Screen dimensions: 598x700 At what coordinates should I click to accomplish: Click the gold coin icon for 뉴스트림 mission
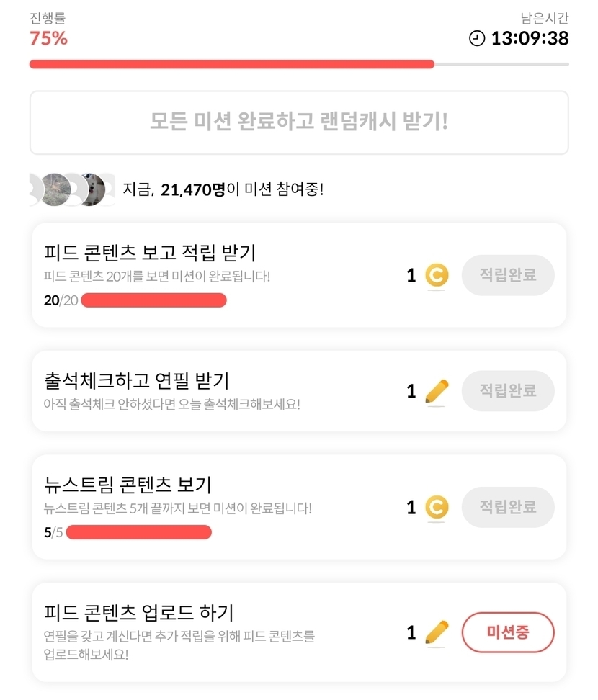click(436, 508)
